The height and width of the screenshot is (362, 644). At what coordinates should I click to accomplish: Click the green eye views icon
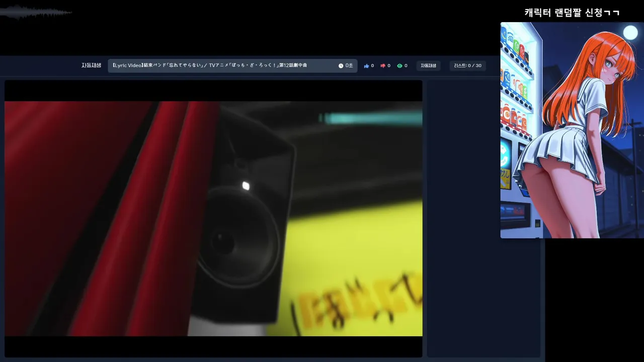click(399, 66)
